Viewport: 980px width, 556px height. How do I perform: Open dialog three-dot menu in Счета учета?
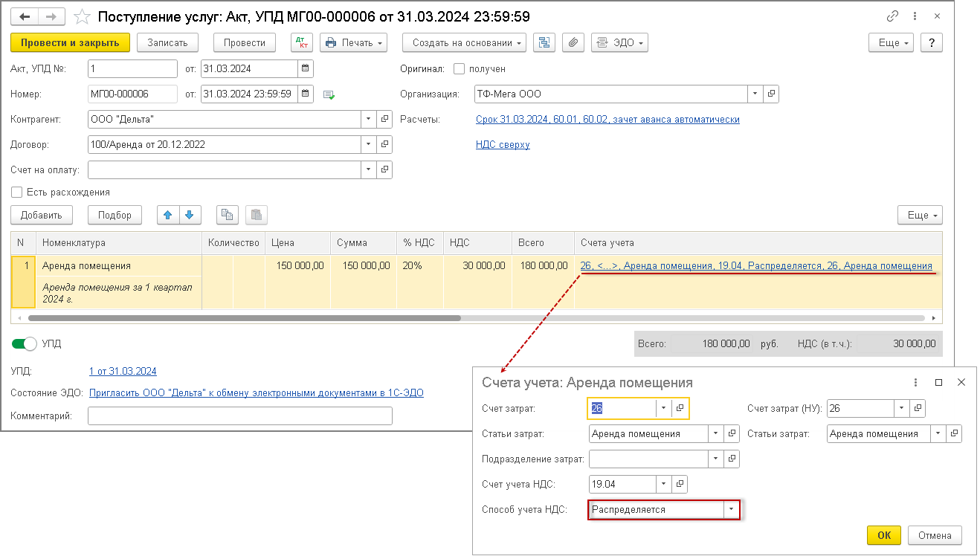pyautogui.click(x=915, y=382)
